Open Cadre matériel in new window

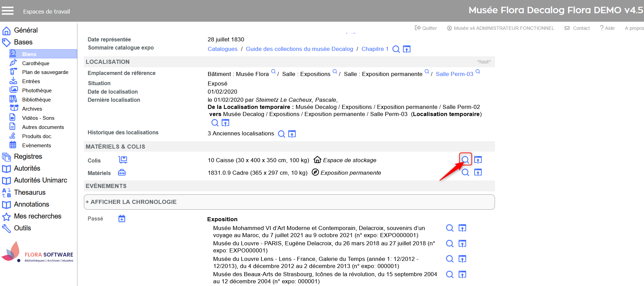pos(478,172)
